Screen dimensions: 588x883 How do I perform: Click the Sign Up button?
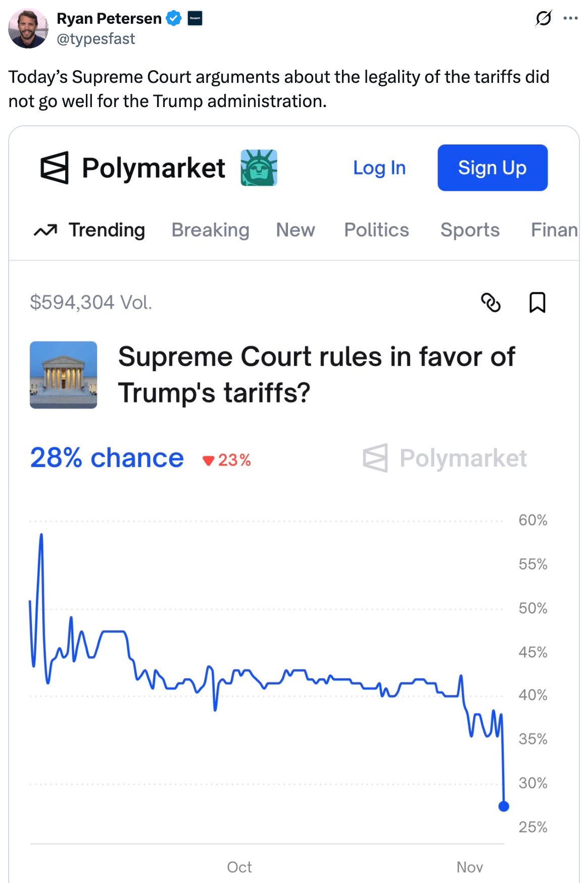pyautogui.click(x=493, y=168)
